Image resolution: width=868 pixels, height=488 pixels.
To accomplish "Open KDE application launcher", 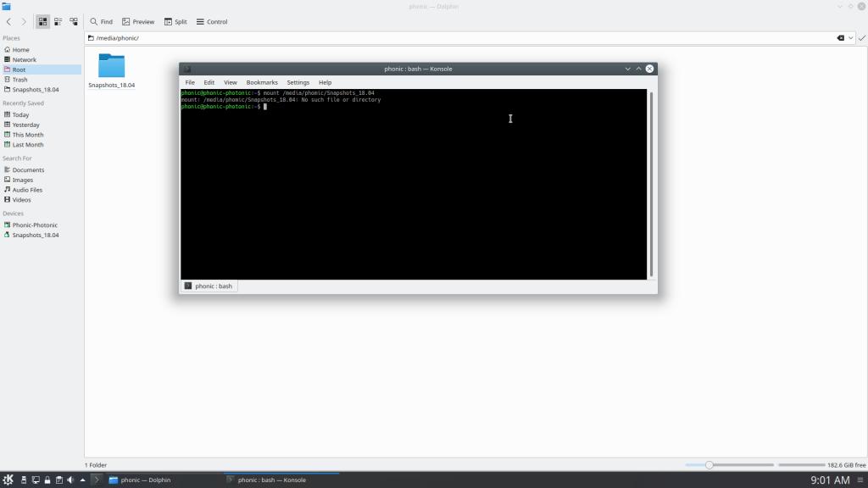I will [x=8, y=480].
